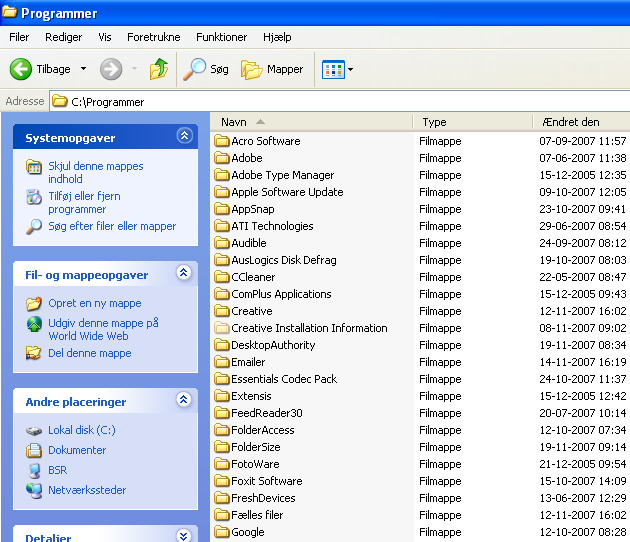Sort by the Type column header
Screen dimensions: 630x542
tap(472, 122)
